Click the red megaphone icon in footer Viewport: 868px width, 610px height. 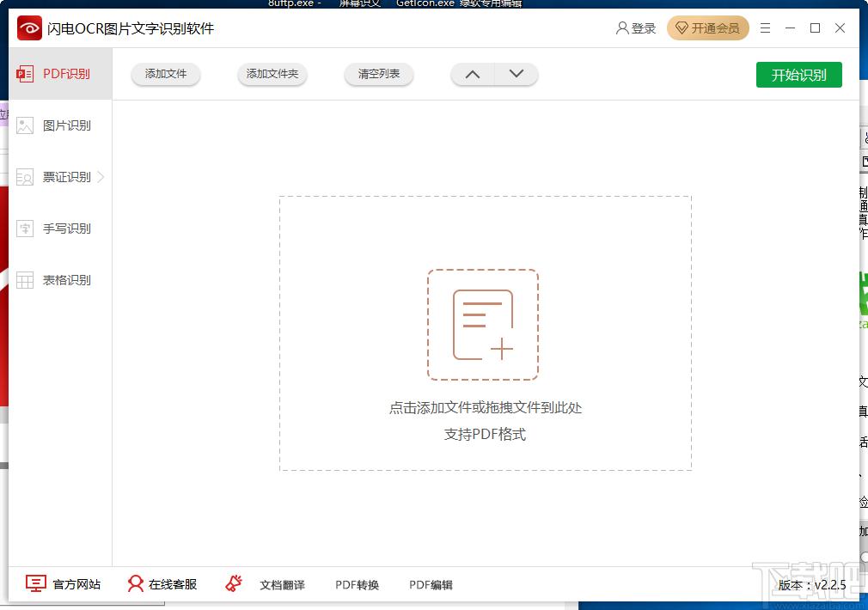coord(234,583)
